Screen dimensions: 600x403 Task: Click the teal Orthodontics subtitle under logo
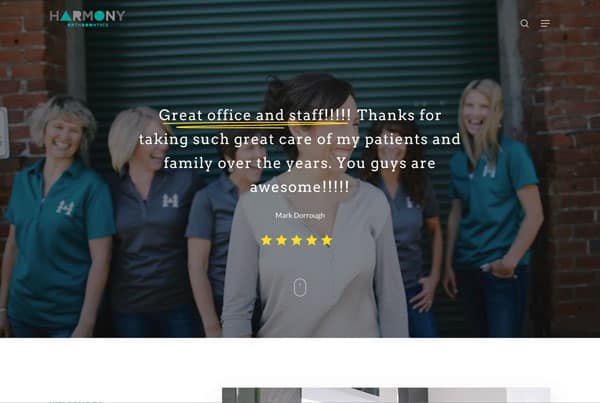88,25
